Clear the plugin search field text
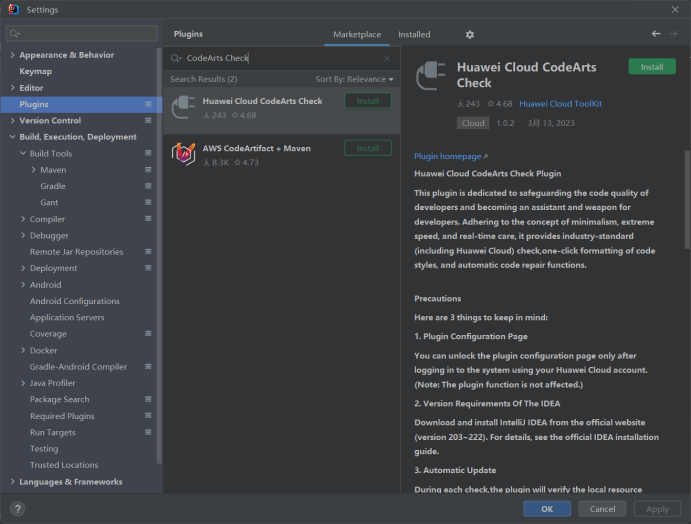This screenshot has width=691, height=524. (387, 58)
